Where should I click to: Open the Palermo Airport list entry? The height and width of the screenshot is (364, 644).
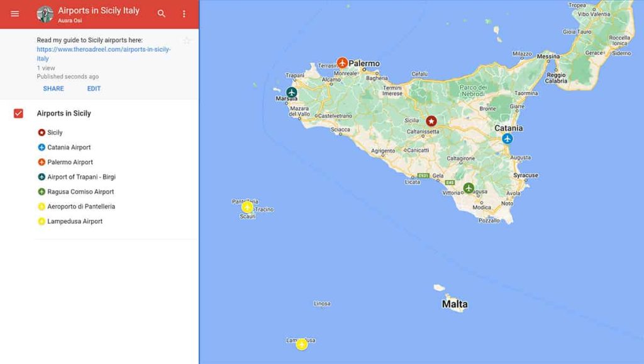click(70, 162)
